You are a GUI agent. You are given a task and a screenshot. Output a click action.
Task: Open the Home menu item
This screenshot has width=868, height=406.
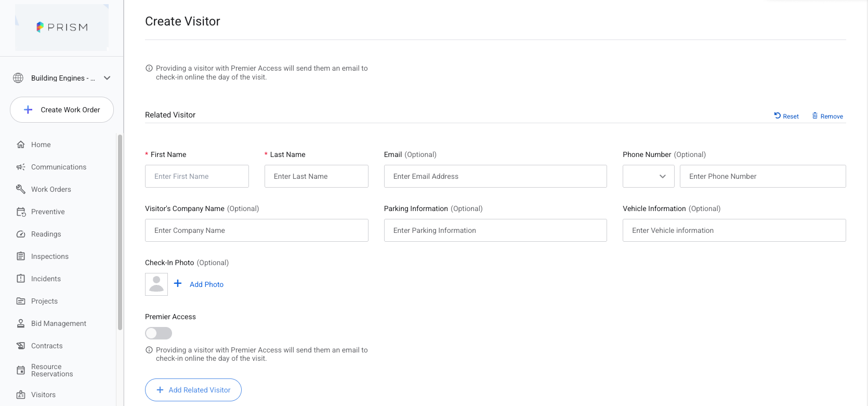point(41,145)
